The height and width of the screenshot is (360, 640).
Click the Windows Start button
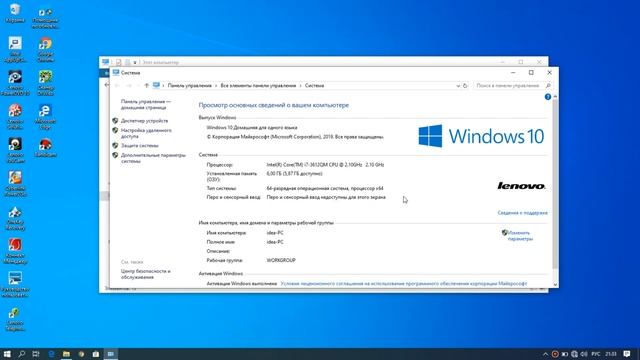(7, 354)
